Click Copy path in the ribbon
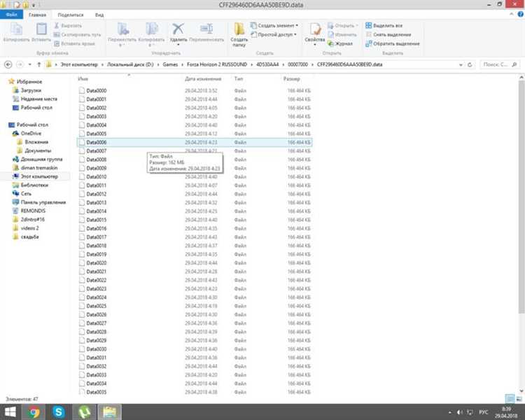 coord(77,34)
